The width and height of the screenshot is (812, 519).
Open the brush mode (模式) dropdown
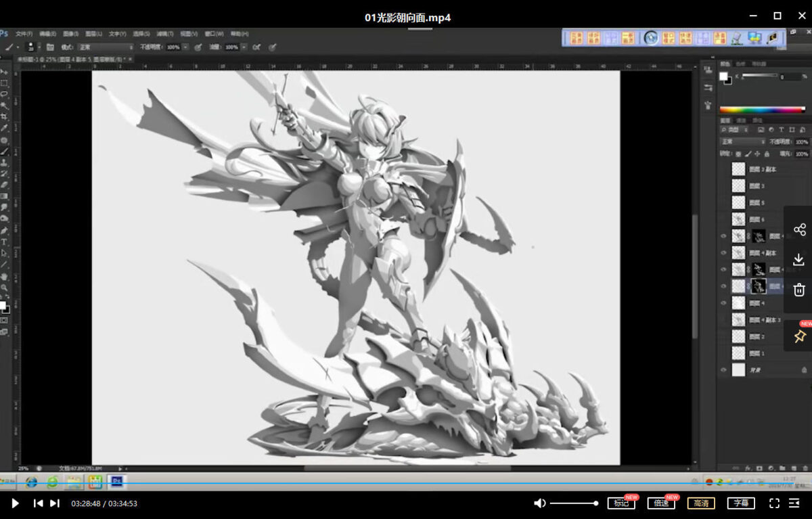[106, 47]
